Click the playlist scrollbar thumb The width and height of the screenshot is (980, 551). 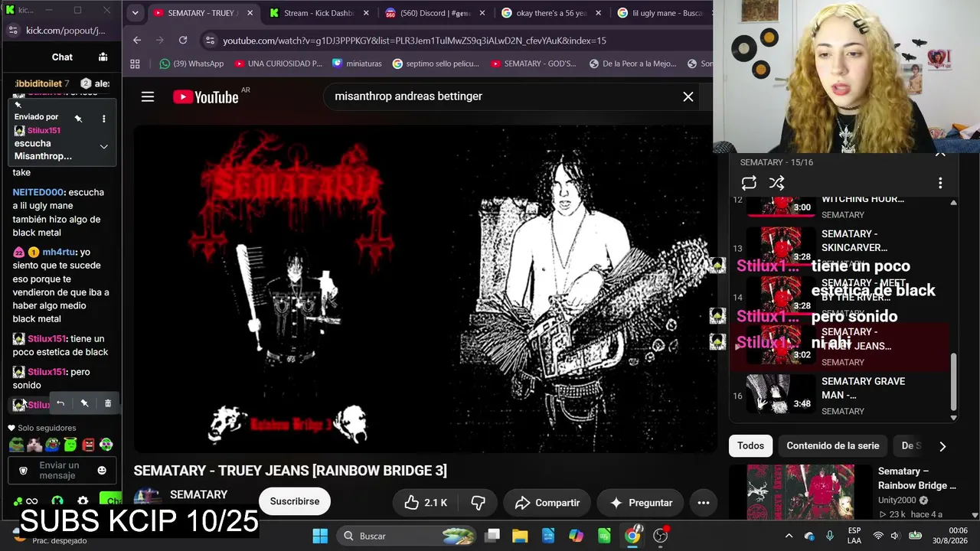[953, 383]
